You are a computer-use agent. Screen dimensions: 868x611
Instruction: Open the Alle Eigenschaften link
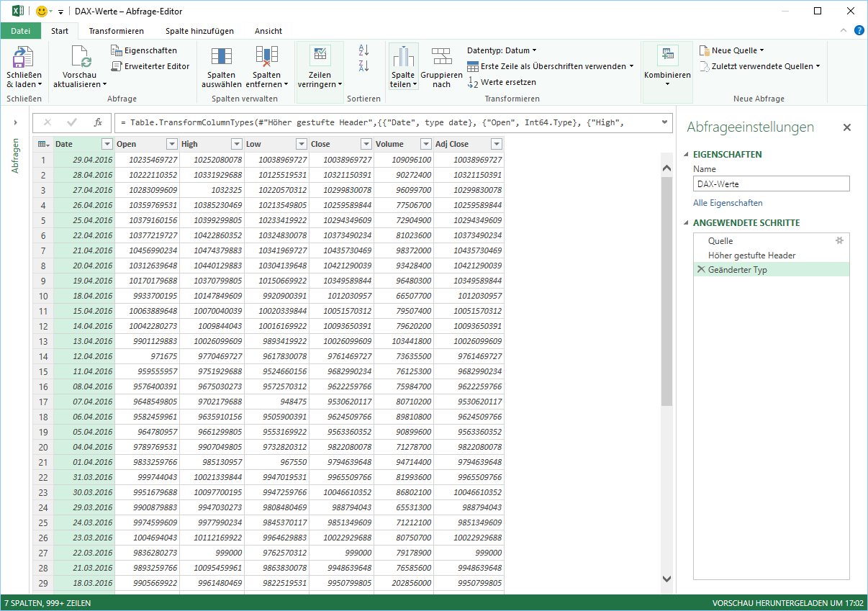click(x=728, y=203)
